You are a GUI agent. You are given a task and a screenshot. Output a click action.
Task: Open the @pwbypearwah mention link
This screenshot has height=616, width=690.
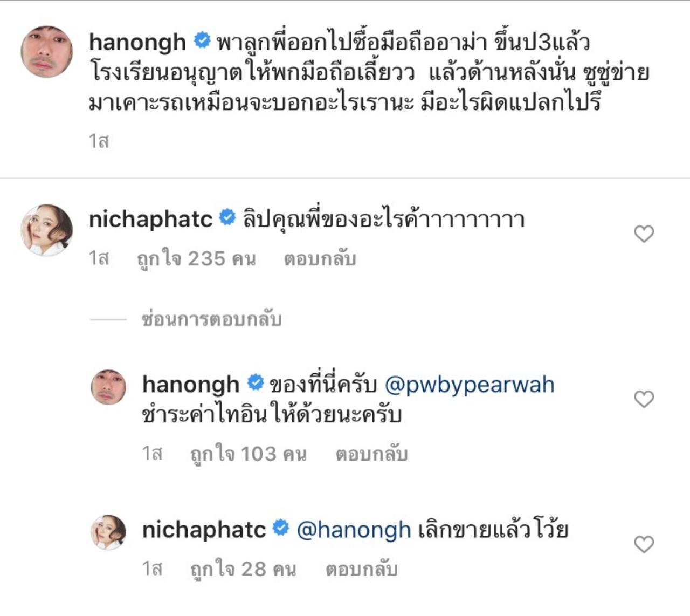tap(470, 385)
